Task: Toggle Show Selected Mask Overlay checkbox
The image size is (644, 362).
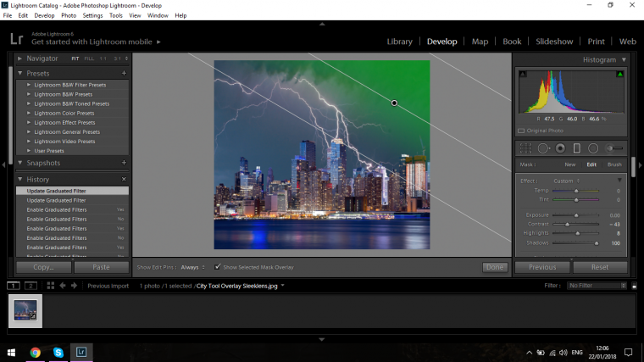Action: click(217, 267)
